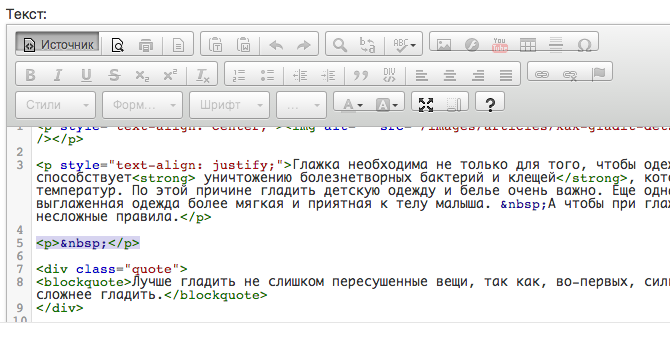Viewport: 670px width, 362px height.
Task: Click the <div class="quote"> code line
Action: point(112,269)
